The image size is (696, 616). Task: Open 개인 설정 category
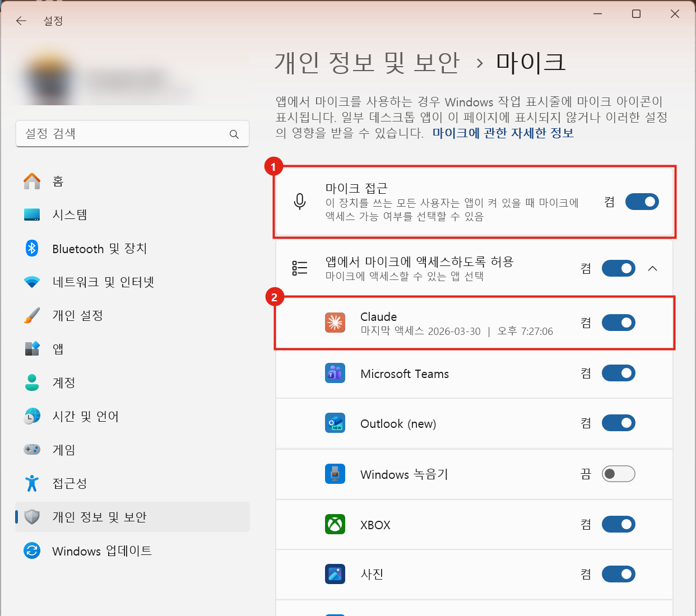[x=132, y=315]
